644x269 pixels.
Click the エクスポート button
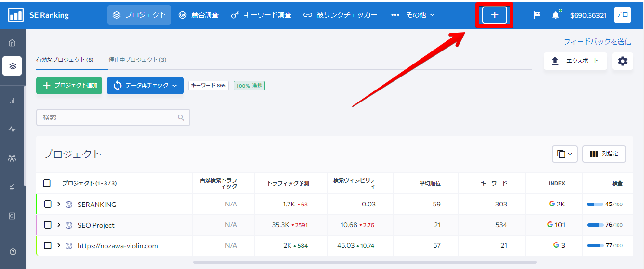(576, 61)
